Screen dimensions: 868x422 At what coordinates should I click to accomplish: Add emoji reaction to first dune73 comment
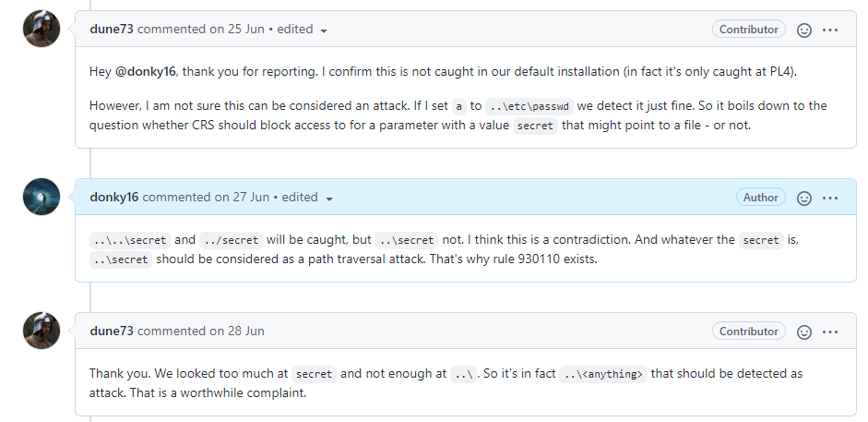(x=803, y=30)
